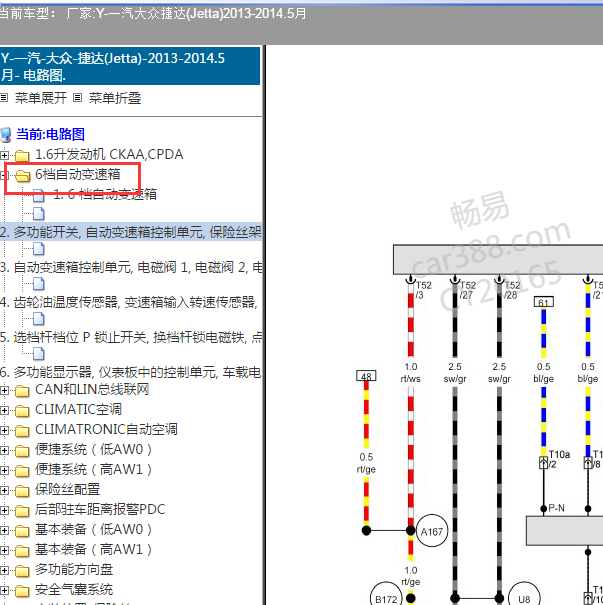Click folder icon of CLIMATIC空调
Image resolution: width=603 pixels, height=605 pixels.
tap(22, 411)
